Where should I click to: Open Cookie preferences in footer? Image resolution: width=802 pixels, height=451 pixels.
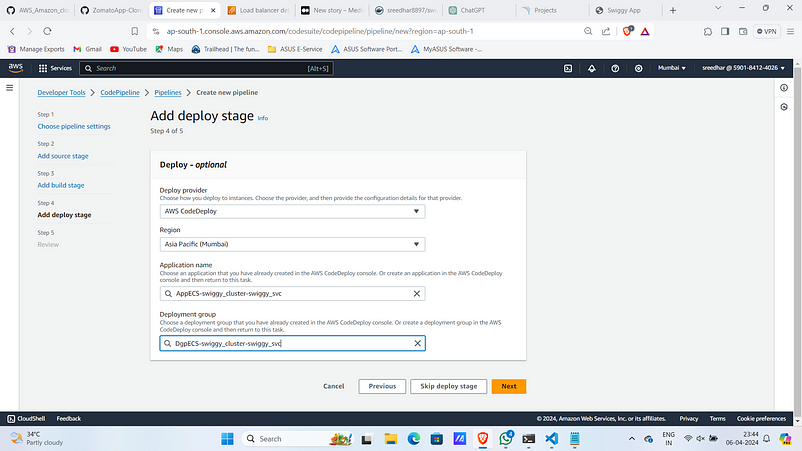761,419
